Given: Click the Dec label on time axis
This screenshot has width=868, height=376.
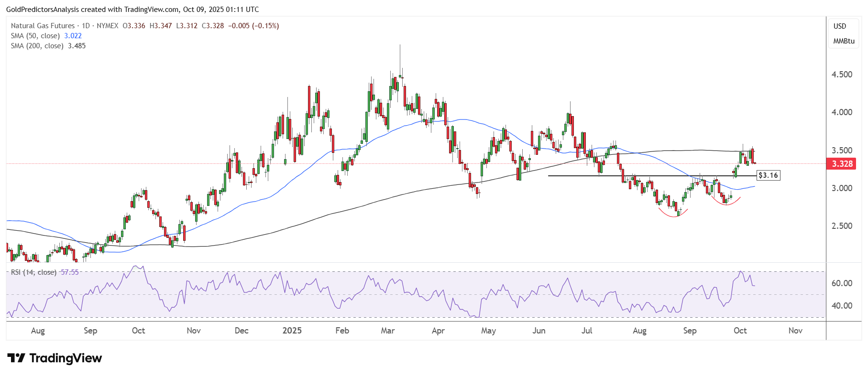Looking at the screenshot, I should (x=242, y=331).
